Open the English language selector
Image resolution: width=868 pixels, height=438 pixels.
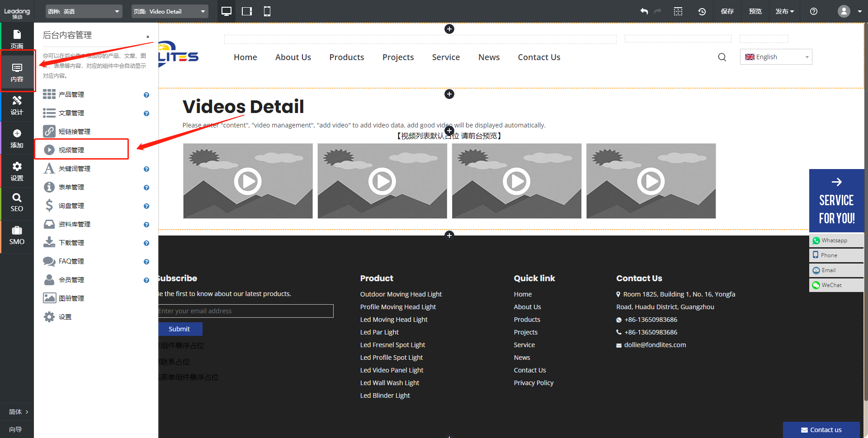point(776,57)
